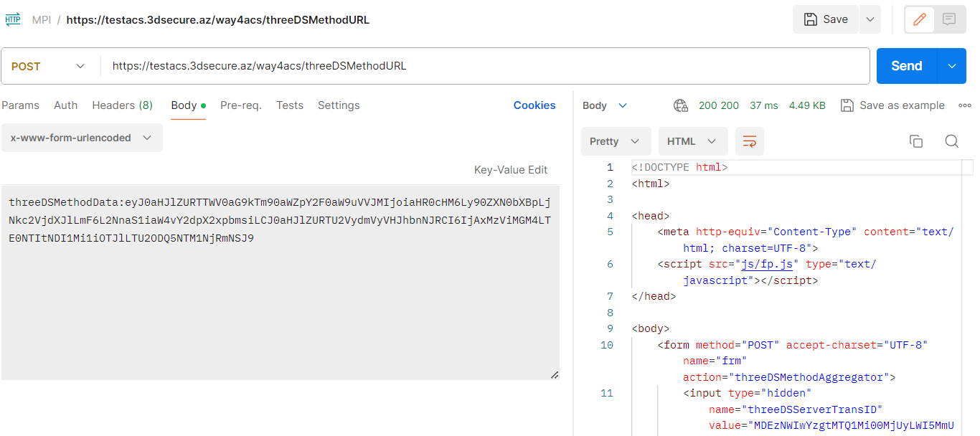
Task: Click the network globe icon
Action: pyautogui.click(x=681, y=105)
